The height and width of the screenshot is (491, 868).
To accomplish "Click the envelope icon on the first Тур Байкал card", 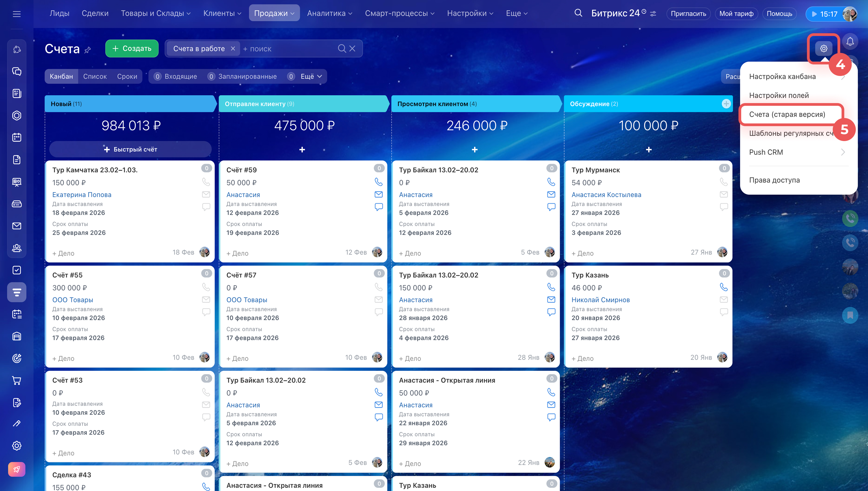I will point(551,195).
